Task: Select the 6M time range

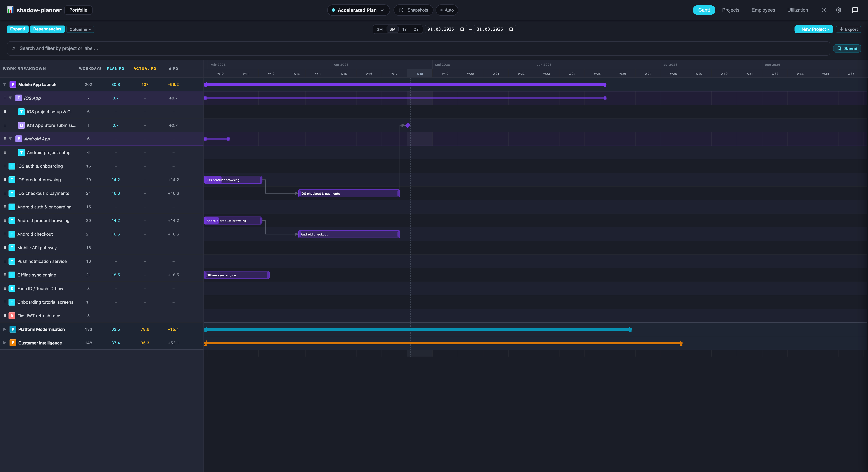Action: point(392,29)
